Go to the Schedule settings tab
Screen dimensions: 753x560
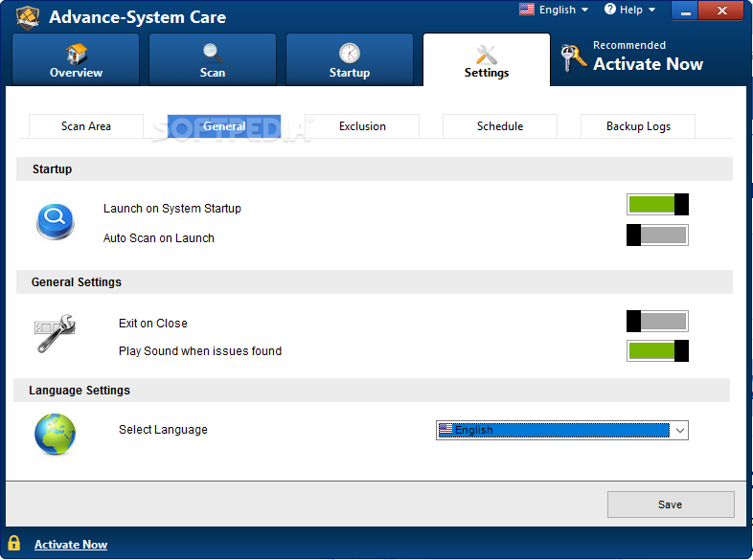[x=500, y=126]
